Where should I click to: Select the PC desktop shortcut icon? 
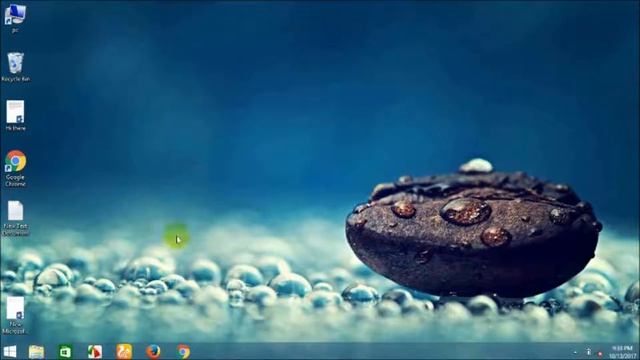click(x=15, y=18)
